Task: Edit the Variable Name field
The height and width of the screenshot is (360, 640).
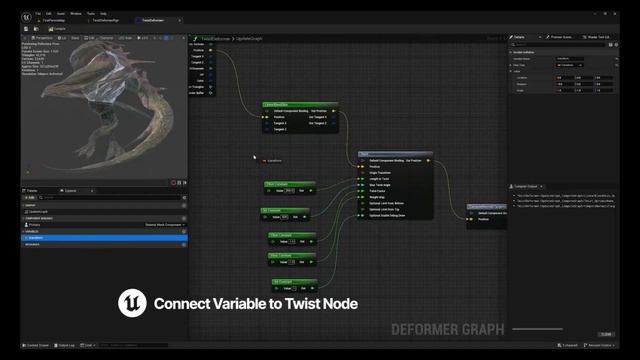Action: click(x=569, y=59)
